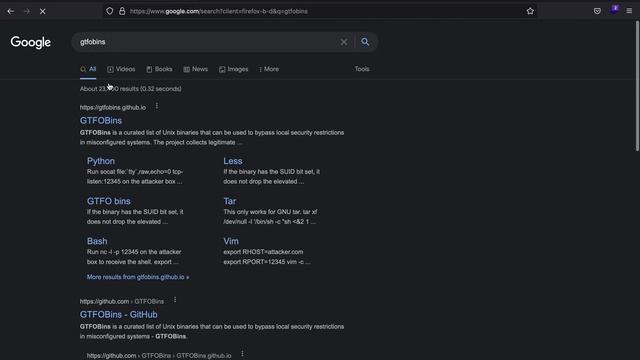Open options for the gtfobins.github.io result

tap(157, 107)
